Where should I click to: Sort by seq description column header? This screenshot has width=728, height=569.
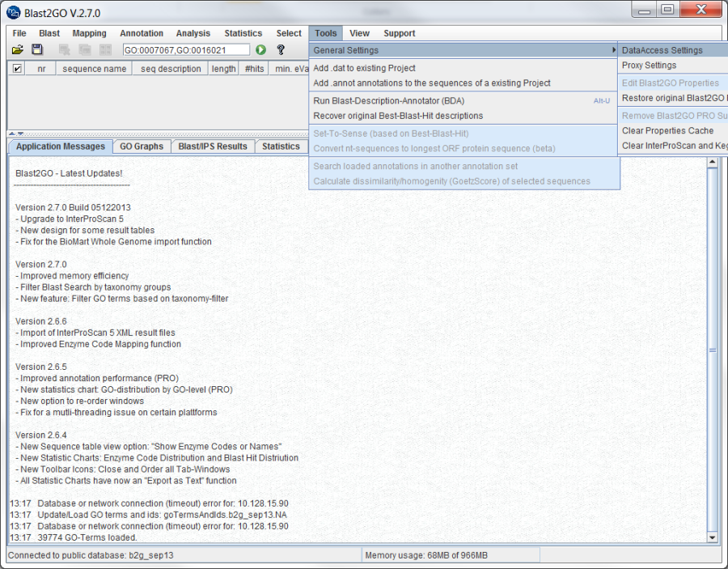pos(171,69)
